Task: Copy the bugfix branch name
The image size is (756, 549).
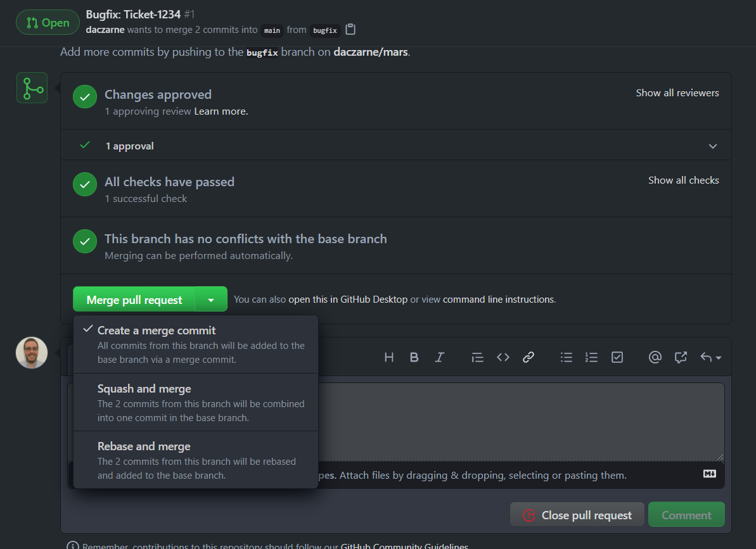Action: pyautogui.click(x=350, y=30)
